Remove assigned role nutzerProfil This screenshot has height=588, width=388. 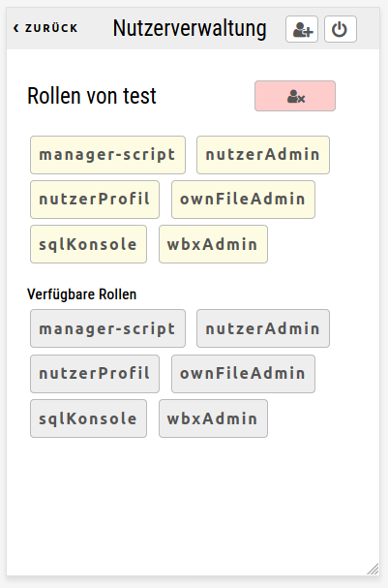coord(95,200)
